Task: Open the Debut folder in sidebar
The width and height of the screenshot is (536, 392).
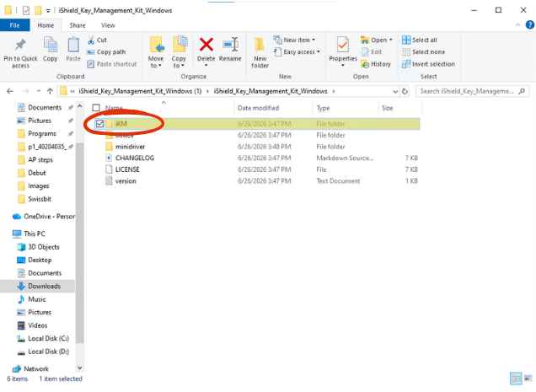Action: (36, 173)
